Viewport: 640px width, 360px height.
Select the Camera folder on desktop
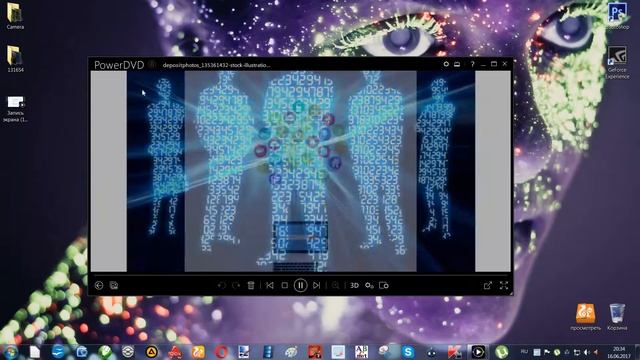(x=15, y=16)
